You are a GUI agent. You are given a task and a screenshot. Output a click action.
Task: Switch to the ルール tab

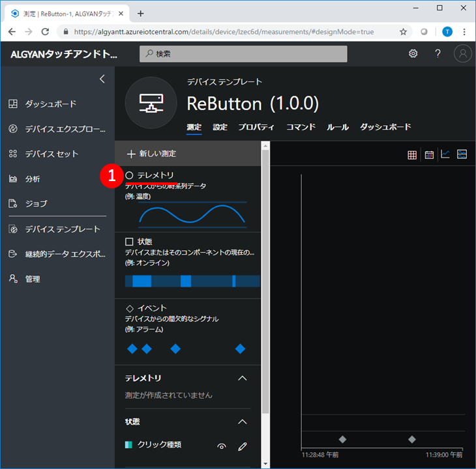click(338, 127)
